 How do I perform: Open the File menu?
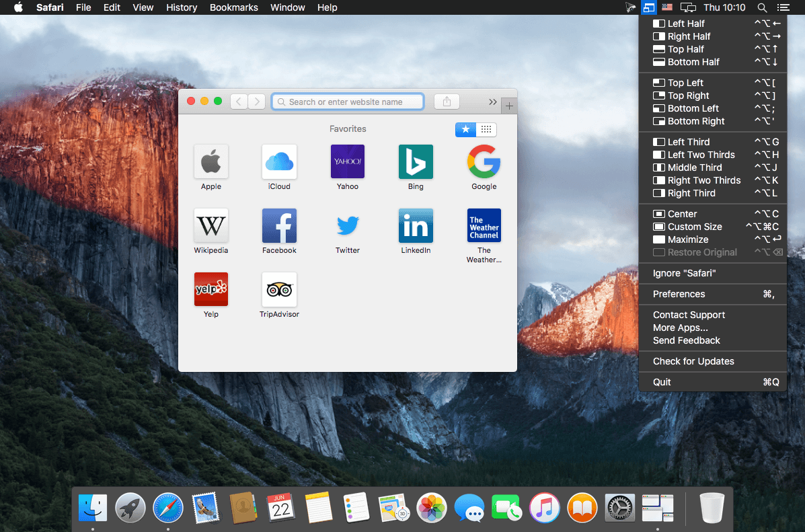[x=83, y=7]
